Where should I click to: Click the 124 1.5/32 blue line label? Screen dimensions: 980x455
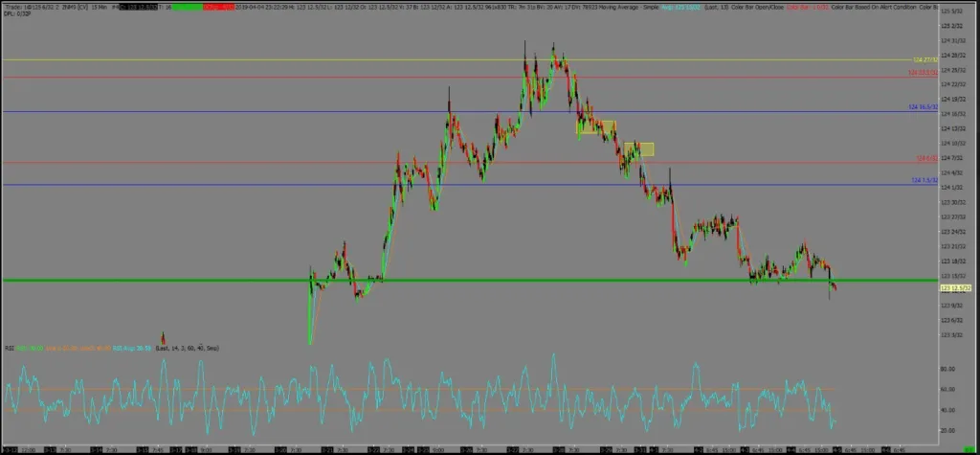pos(924,180)
